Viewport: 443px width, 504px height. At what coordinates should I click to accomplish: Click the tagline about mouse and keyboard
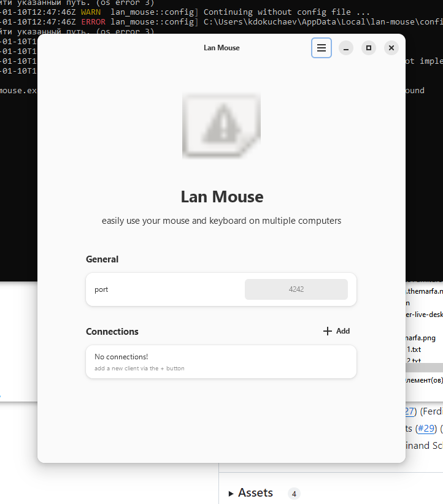pos(221,221)
